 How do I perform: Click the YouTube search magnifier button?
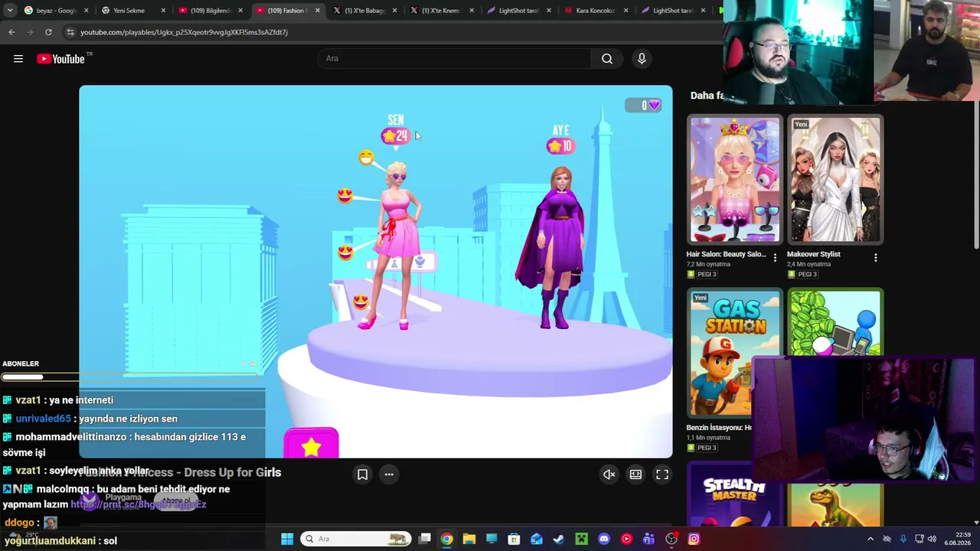click(607, 59)
